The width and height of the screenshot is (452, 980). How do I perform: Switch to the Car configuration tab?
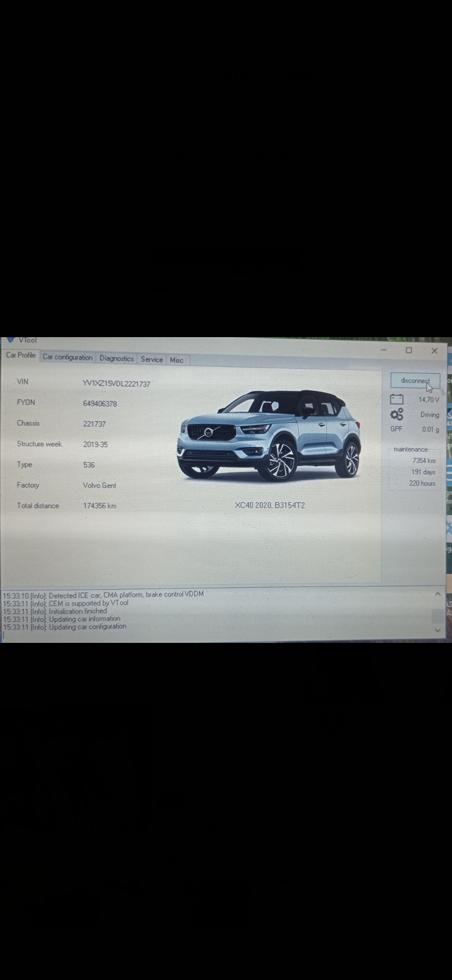(x=67, y=357)
